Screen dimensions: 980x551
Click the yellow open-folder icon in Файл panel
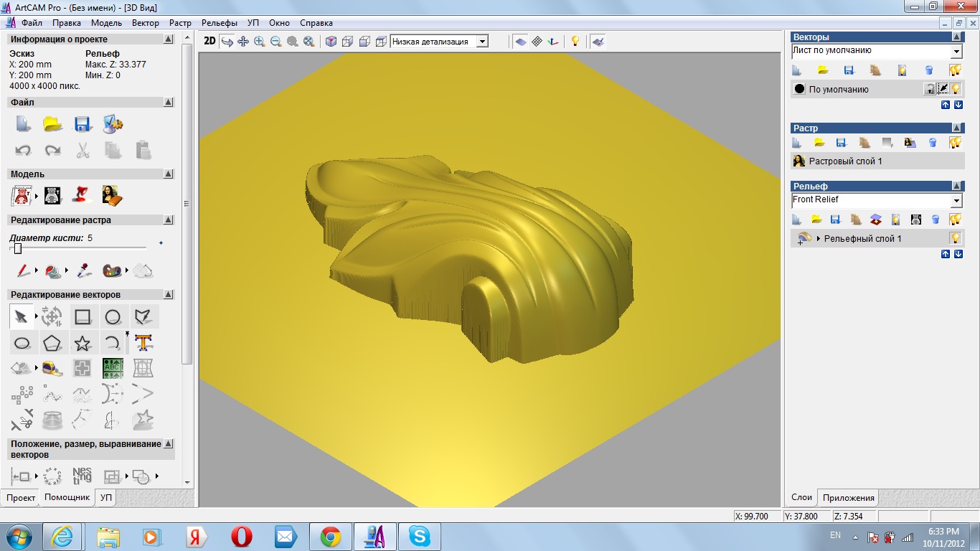coord(53,123)
